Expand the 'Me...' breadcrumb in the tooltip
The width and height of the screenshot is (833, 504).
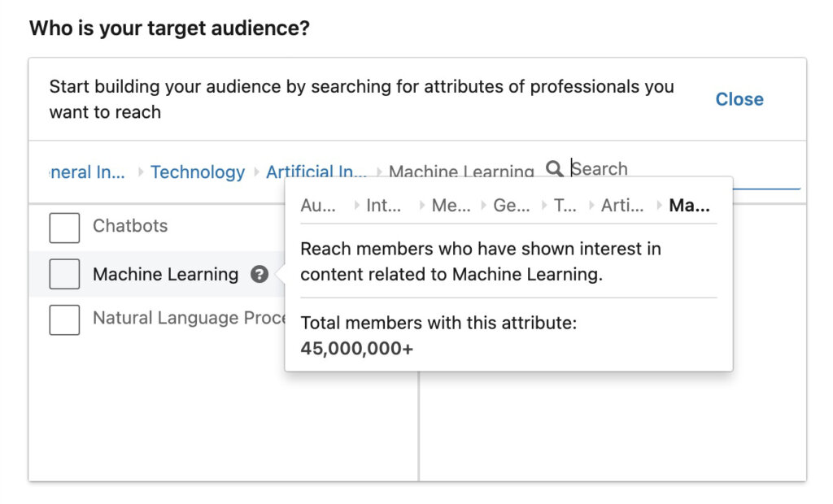[x=450, y=206]
